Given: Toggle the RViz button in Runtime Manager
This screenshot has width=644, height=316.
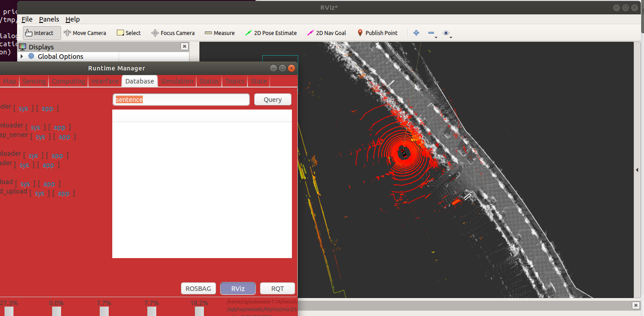Looking at the screenshot, I should (238, 289).
